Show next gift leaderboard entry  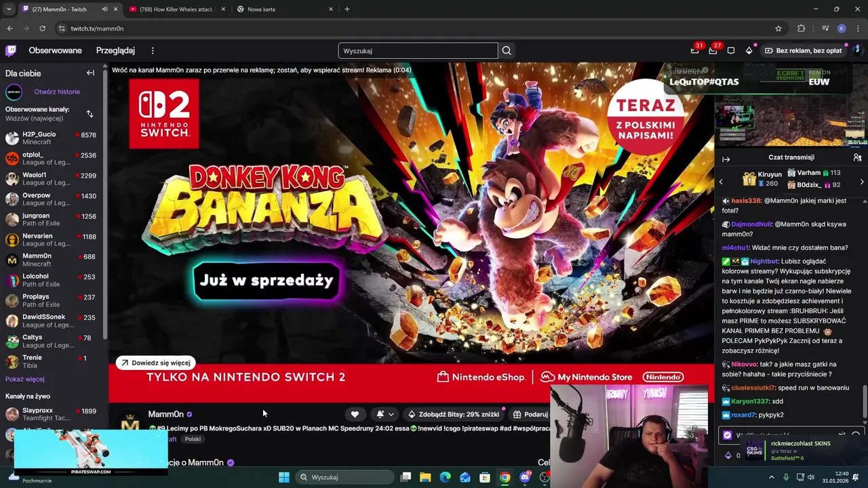(862, 182)
